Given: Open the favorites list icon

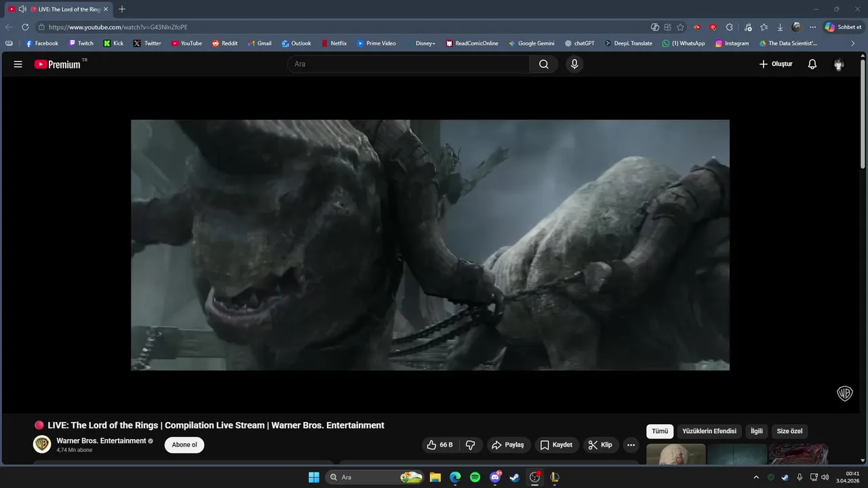Looking at the screenshot, I should [x=764, y=27].
